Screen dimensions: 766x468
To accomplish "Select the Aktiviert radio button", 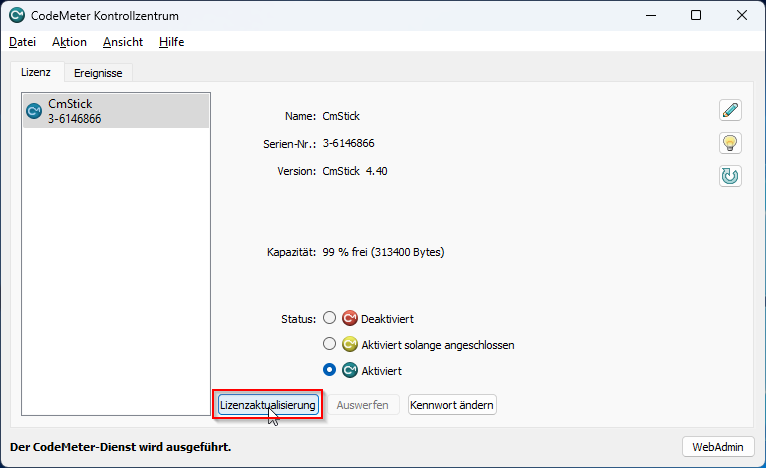I will click(x=330, y=371).
